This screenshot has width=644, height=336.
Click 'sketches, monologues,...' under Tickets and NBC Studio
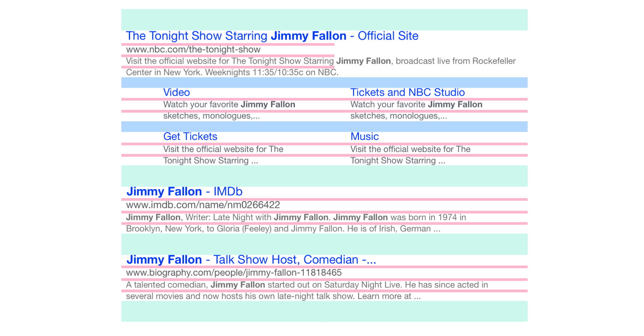click(399, 116)
